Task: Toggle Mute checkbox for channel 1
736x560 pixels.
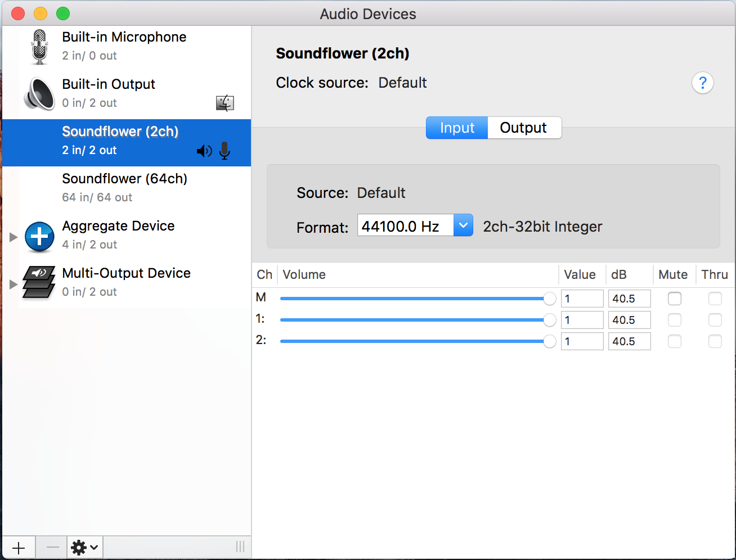Action: [x=674, y=320]
